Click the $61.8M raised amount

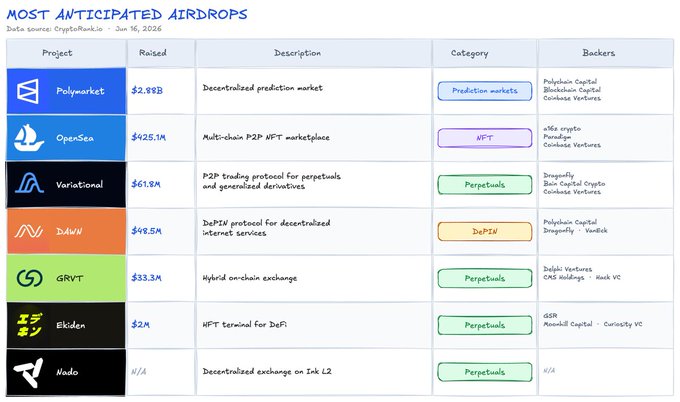146,184
